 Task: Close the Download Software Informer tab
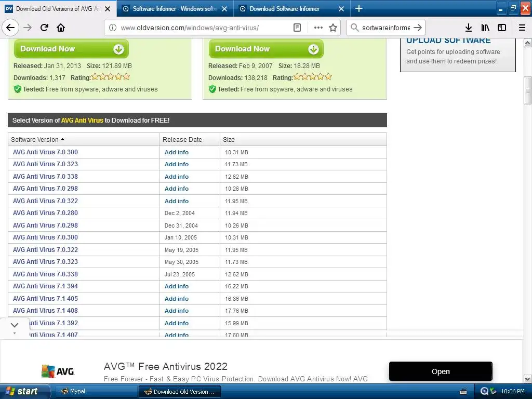pyautogui.click(x=341, y=9)
